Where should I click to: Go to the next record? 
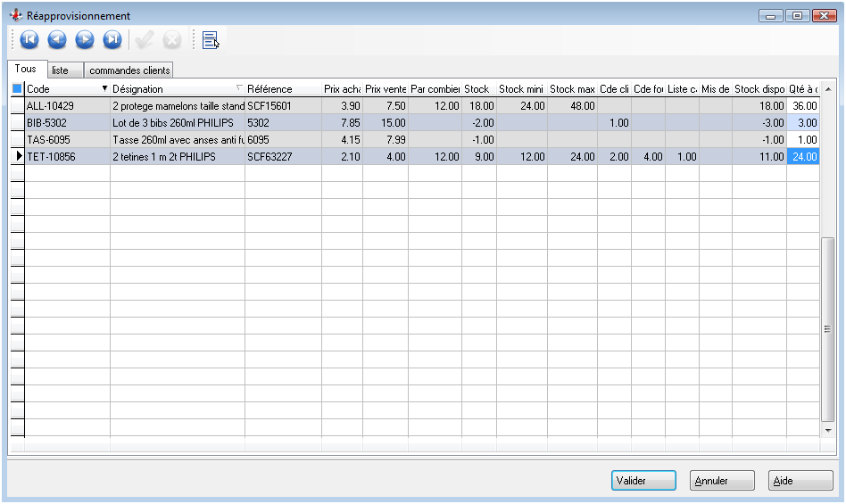pos(85,39)
